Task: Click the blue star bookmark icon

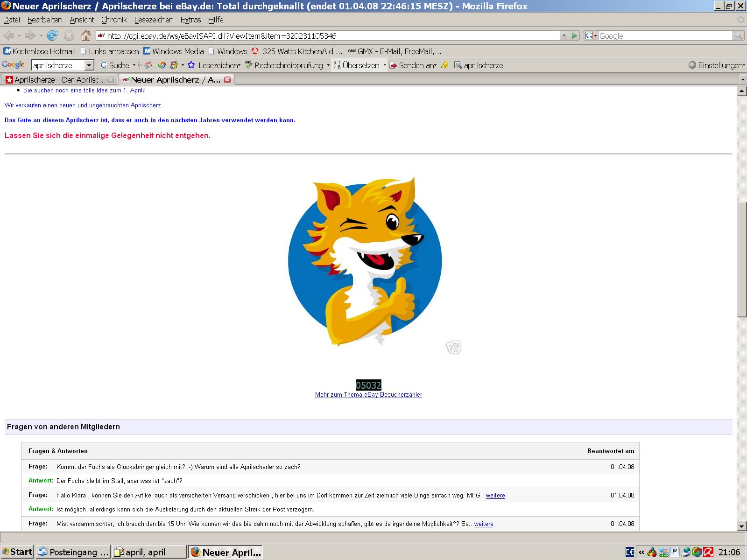Action: [x=191, y=65]
